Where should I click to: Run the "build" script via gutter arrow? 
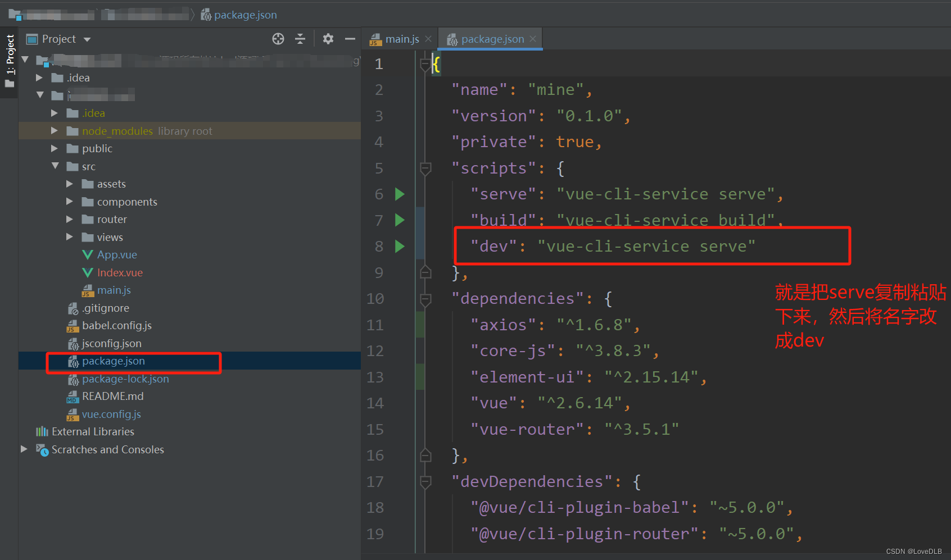click(x=400, y=220)
